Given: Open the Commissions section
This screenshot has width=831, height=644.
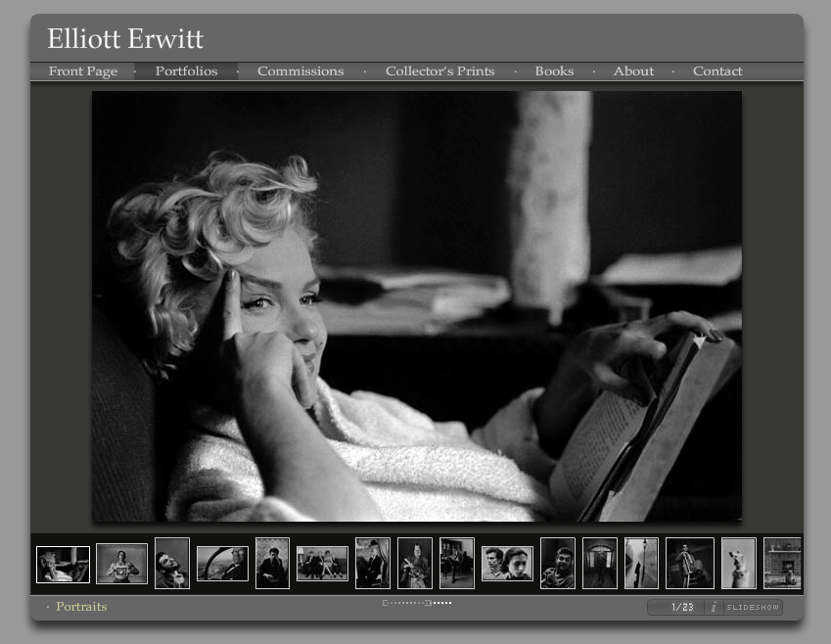Looking at the screenshot, I should (300, 71).
